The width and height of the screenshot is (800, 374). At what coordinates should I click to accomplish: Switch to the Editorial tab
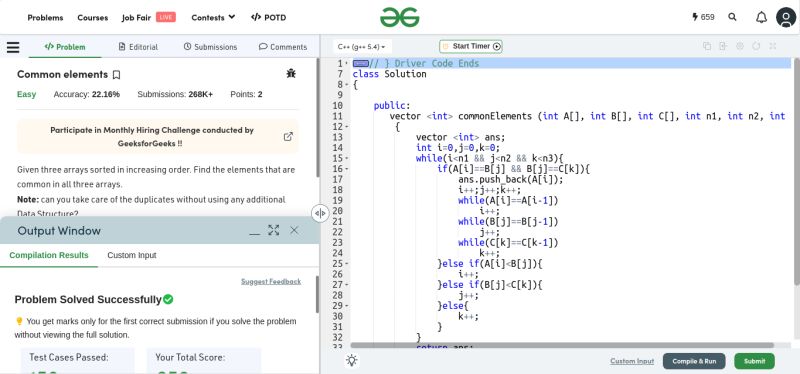point(138,46)
